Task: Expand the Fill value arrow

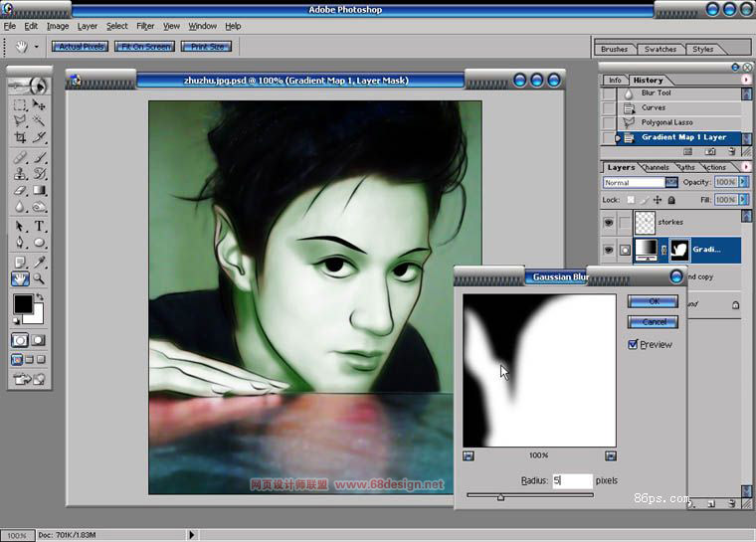Action: tap(742, 200)
